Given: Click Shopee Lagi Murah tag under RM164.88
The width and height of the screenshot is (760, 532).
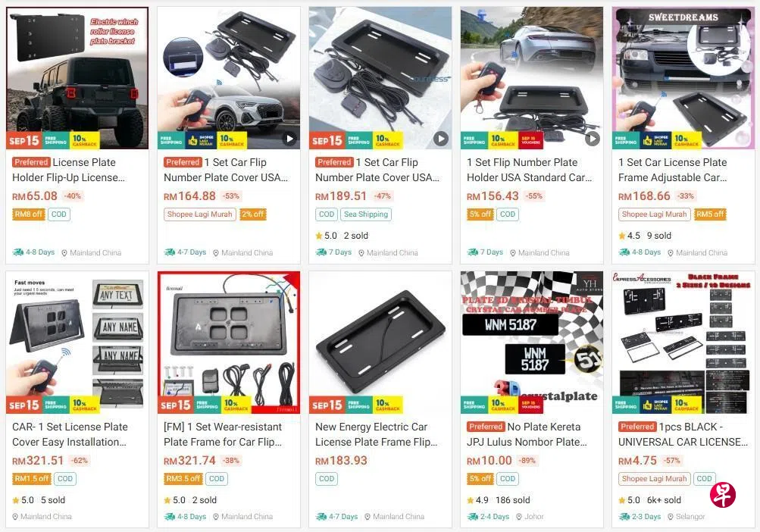Looking at the screenshot, I should [x=200, y=214].
